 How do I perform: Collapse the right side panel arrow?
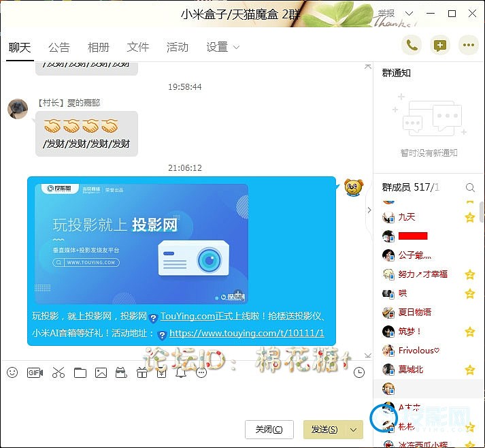point(369,210)
